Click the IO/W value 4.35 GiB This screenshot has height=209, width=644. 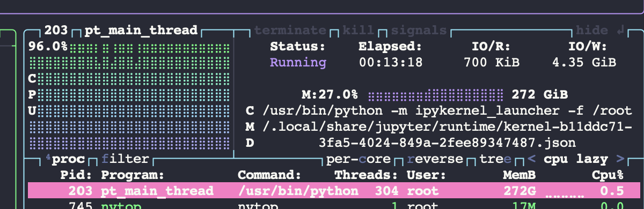pos(584,62)
